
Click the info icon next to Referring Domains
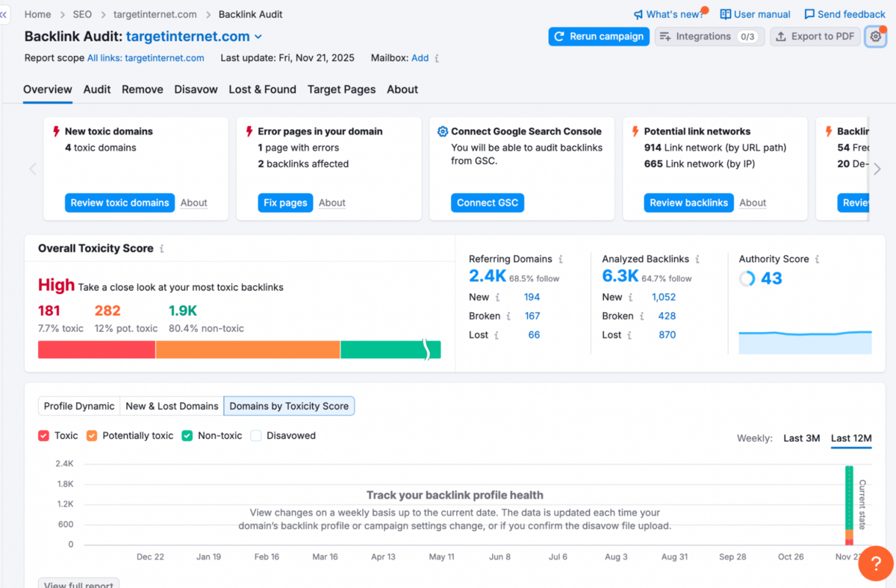click(561, 259)
